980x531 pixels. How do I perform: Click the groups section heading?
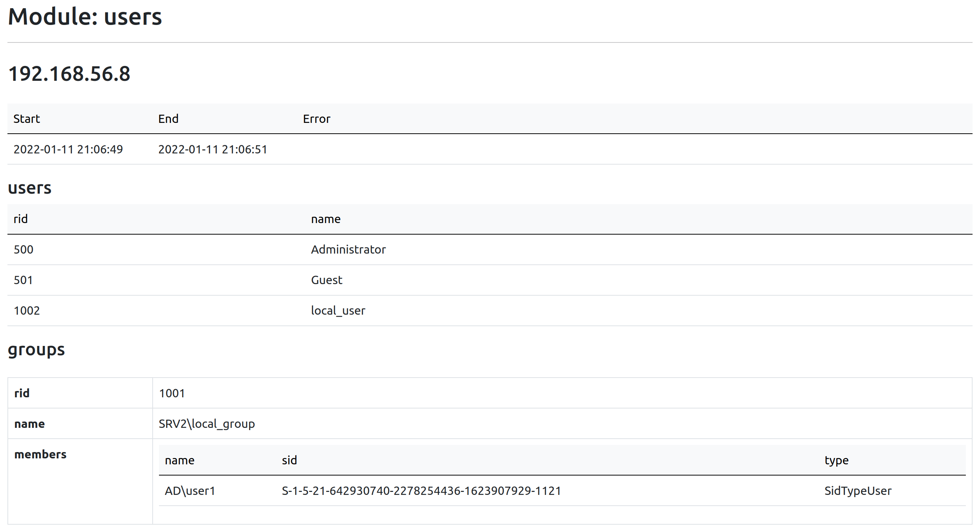pyautogui.click(x=36, y=350)
